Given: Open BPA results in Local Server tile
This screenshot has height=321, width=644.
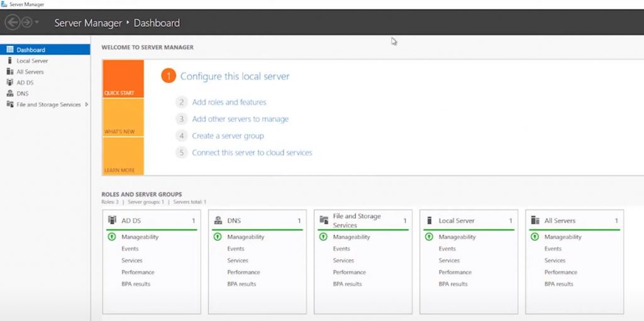Looking at the screenshot, I should tap(453, 284).
